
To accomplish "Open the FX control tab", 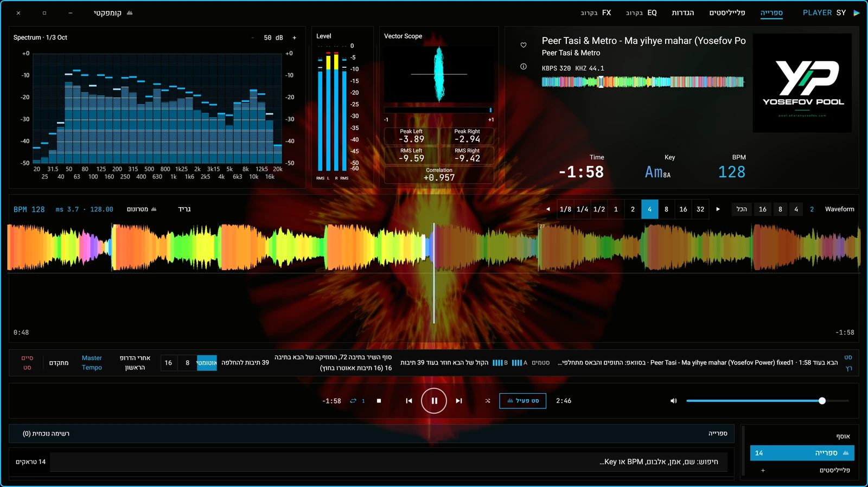I will (596, 13).
